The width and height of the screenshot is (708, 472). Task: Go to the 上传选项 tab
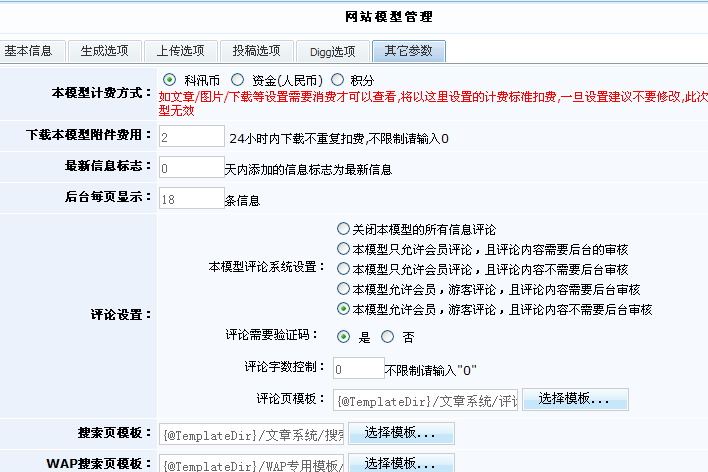point(180,51)
